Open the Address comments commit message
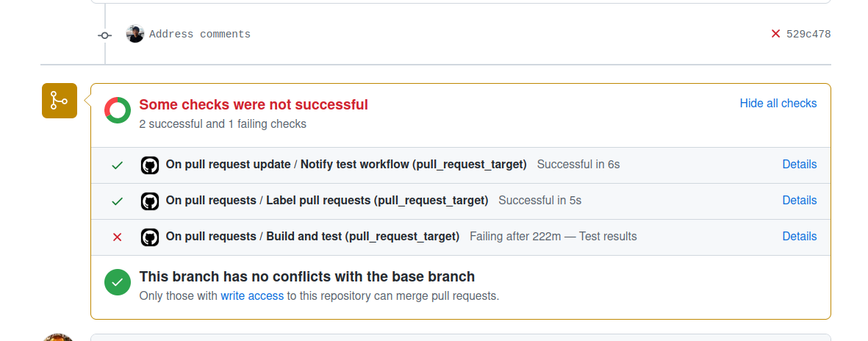This screenshot has width=868, height=341. point(200,35)
